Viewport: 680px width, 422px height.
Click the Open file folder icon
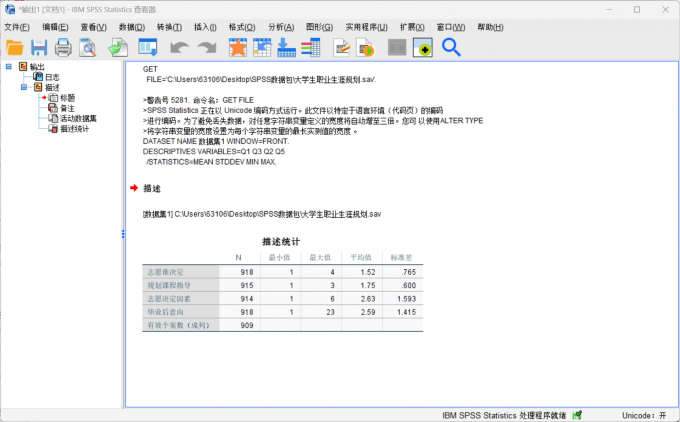tap(15, 47)
